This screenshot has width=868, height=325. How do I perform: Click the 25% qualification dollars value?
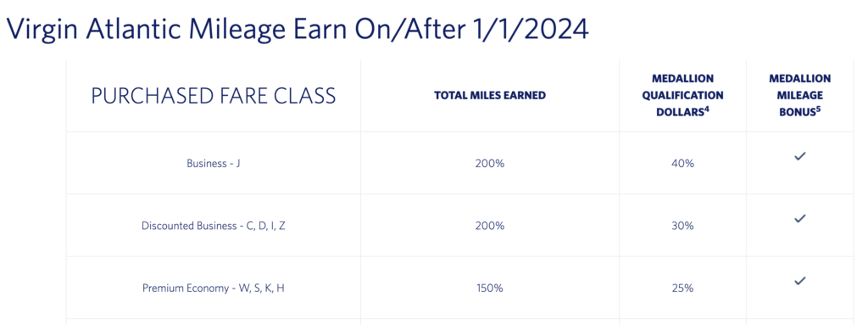tap(682, 289)
